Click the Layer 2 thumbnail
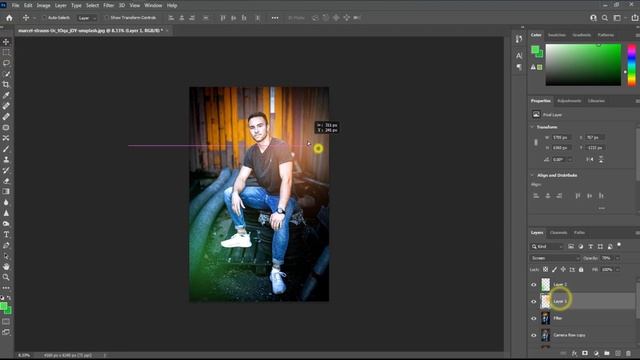This screenshot has width=640, height=360. [x=545, y=284]
